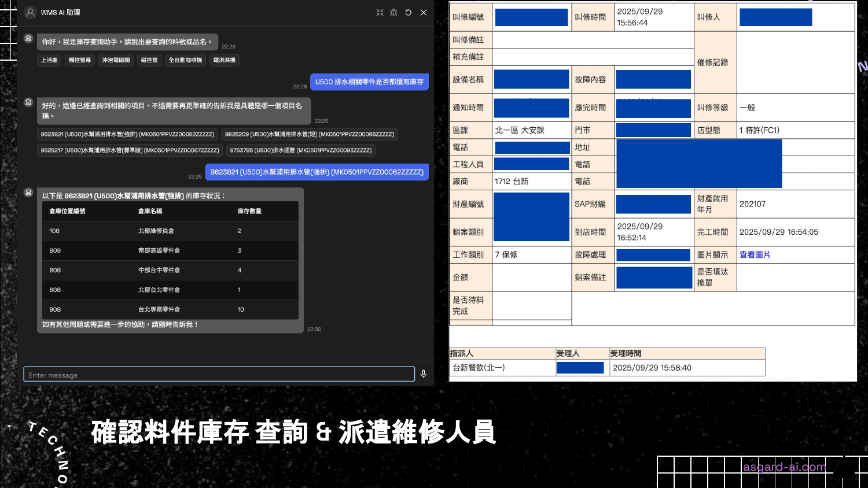The width and height of the screenshot is (868, 488).
Task: Click the 北部台北零件倉 table row
Action: click(x=171, y=290)
